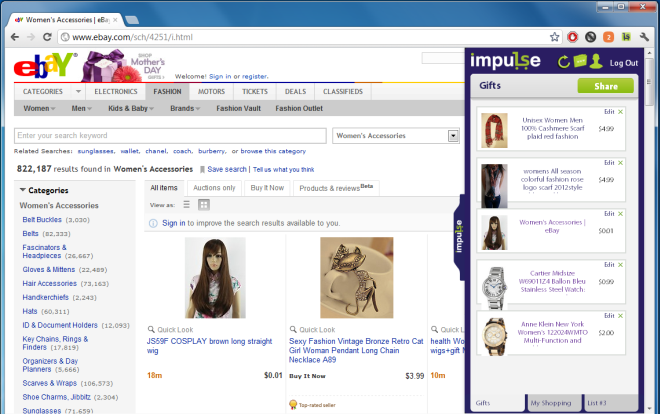Open the green Impulse extension icon
Screen dimensions: 660x414
click(x=626, y=37)
